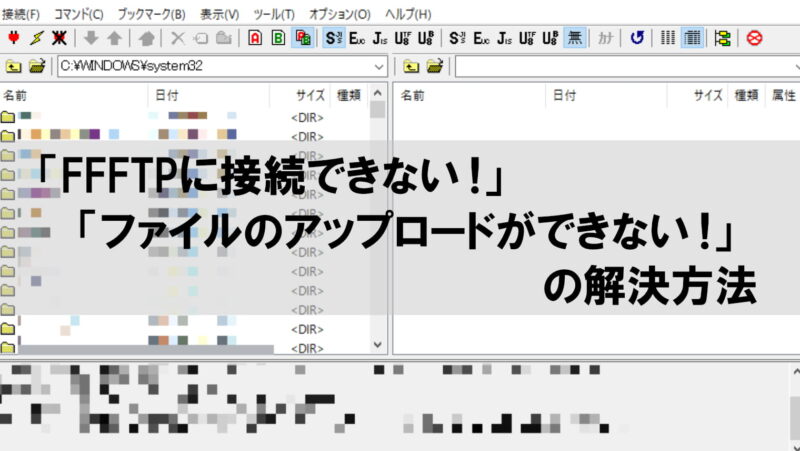Open the ヘルプ(H) menu
The image size is (800, 451).
pyautogui.click(x=408, y=14)
